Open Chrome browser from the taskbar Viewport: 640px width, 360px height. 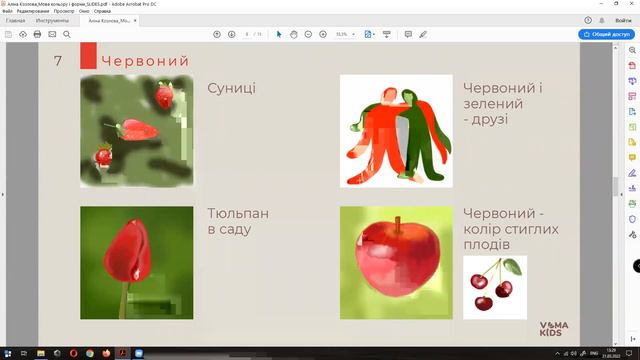(90, 353)
